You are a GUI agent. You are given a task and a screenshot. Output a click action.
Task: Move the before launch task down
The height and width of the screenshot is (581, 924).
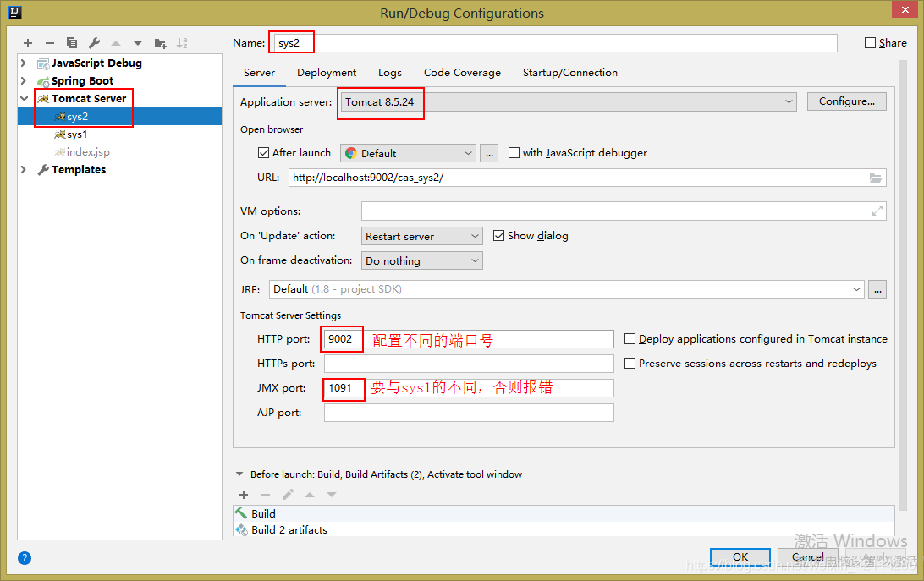point(332,495)
